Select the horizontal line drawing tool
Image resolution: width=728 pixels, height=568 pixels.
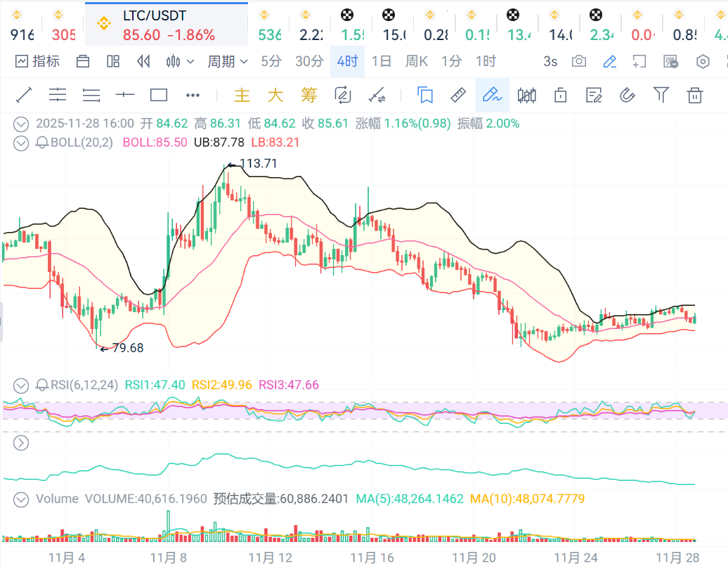click(125, 95)
